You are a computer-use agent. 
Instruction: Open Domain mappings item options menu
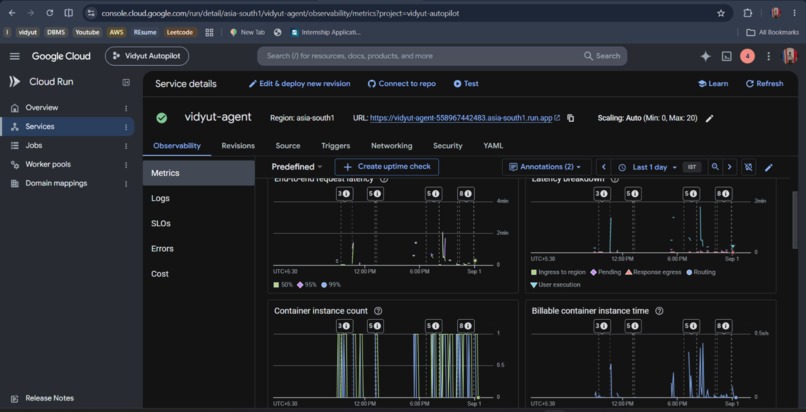coord(126,184)
